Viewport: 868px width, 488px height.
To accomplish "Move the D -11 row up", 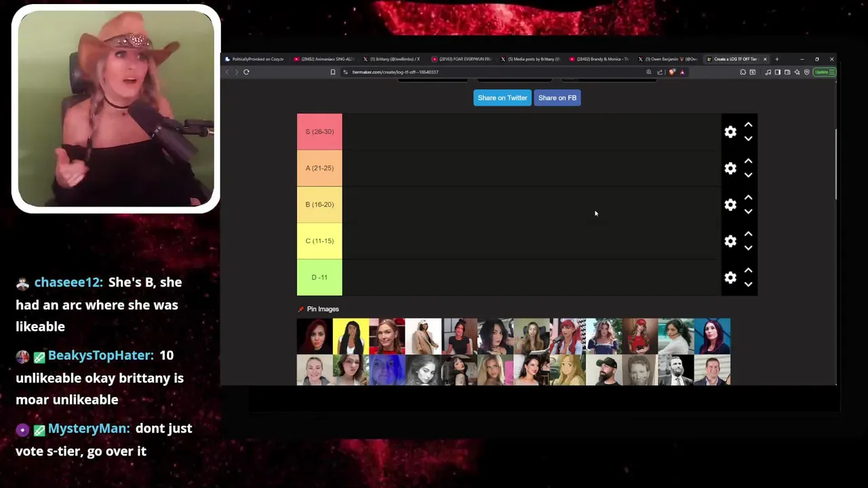I will coord(748,270).
